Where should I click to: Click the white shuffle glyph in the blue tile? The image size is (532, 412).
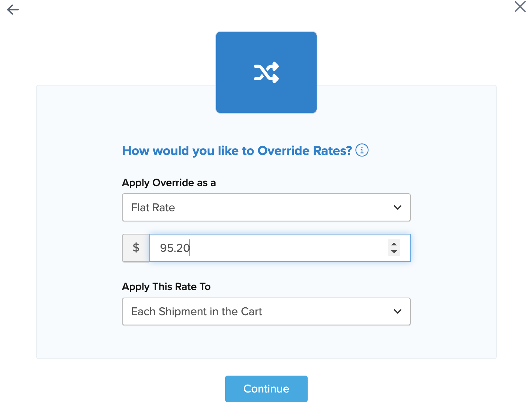266,72
